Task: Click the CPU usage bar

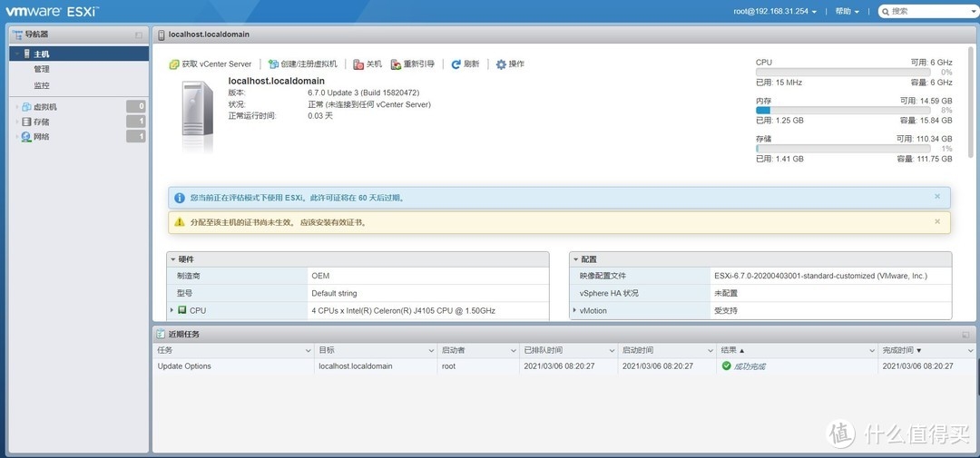Action: [843, 73]
